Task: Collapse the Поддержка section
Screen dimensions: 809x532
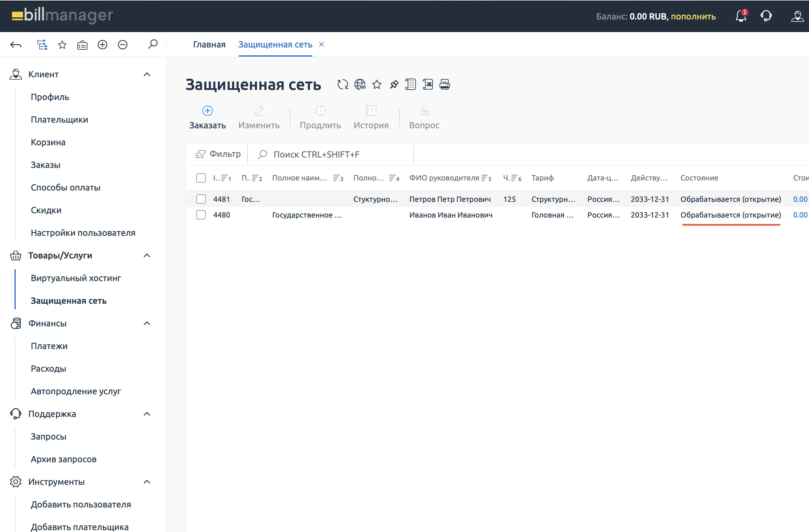Action: [147, 414]
